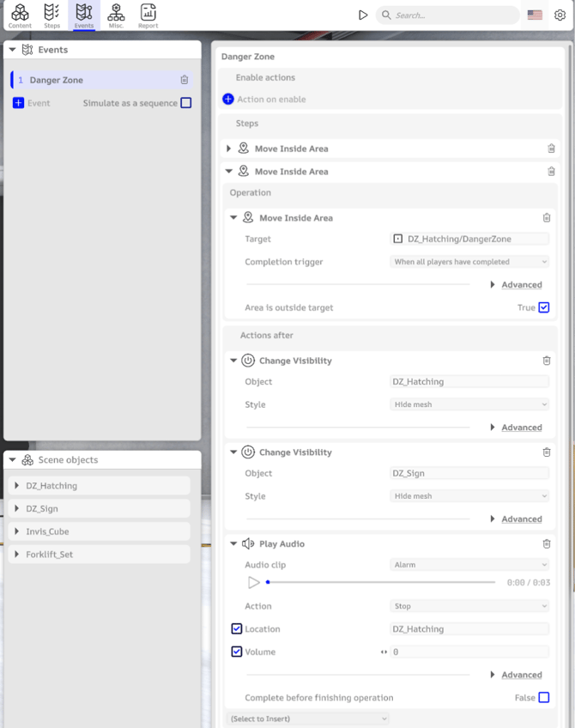The image size is (575, 728).
Task: Click the blue plus Action on enable icon
Action: click(228, 100)
